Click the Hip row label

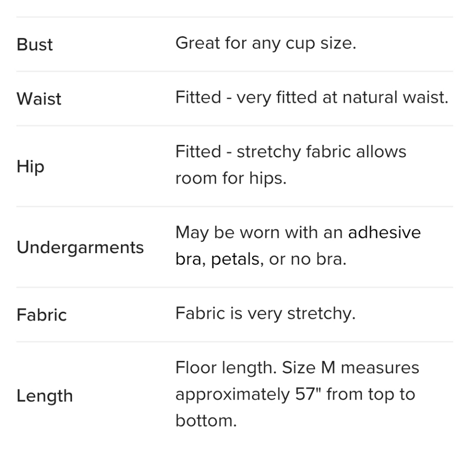pyautogui.click(x=30, y=167)
